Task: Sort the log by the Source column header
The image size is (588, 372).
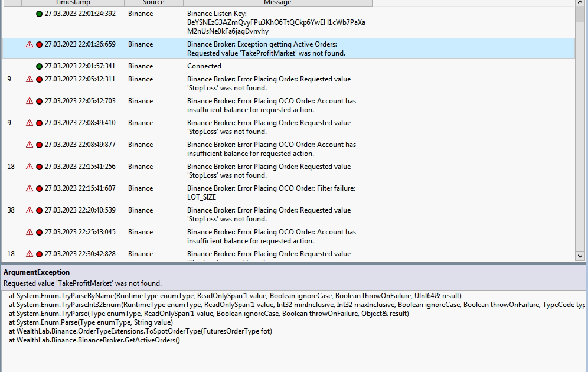Action: tap(153, 3)
